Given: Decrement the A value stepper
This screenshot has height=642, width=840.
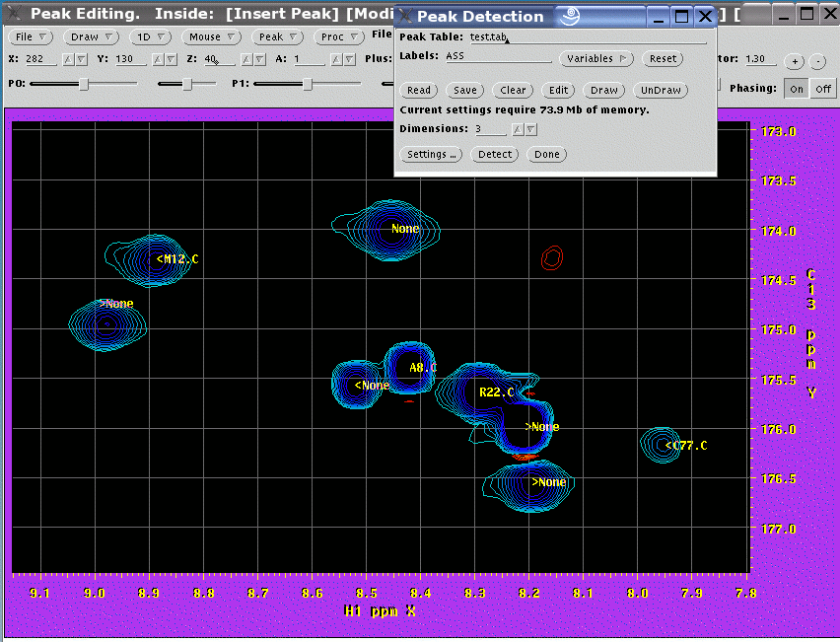Looking at the screenshot, I should (x=349, y=59).
